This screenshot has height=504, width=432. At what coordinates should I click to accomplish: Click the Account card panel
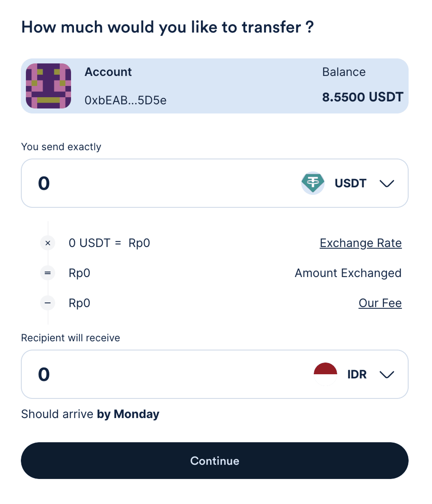coord(215,86)
